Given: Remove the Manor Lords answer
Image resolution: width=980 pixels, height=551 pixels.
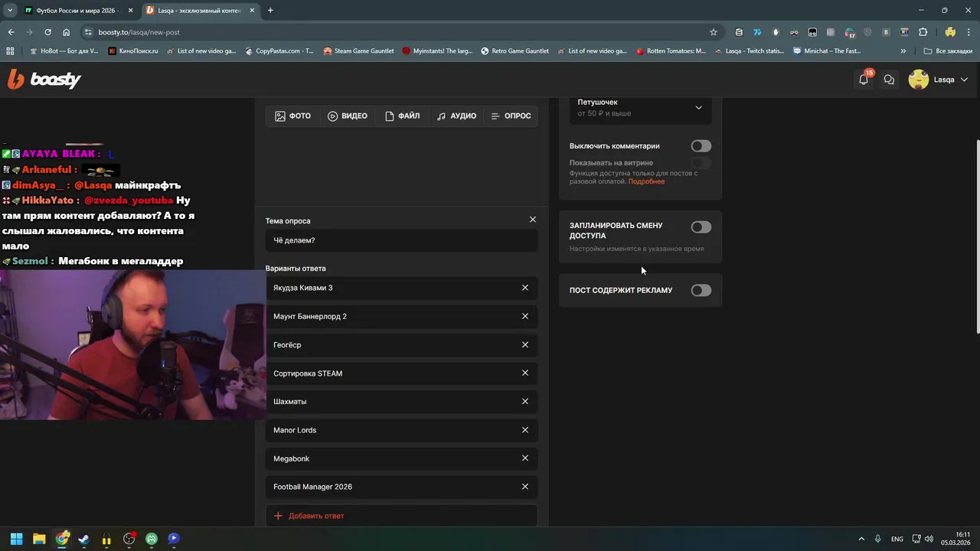Looking at the screenshot, I should coord(525,430).
